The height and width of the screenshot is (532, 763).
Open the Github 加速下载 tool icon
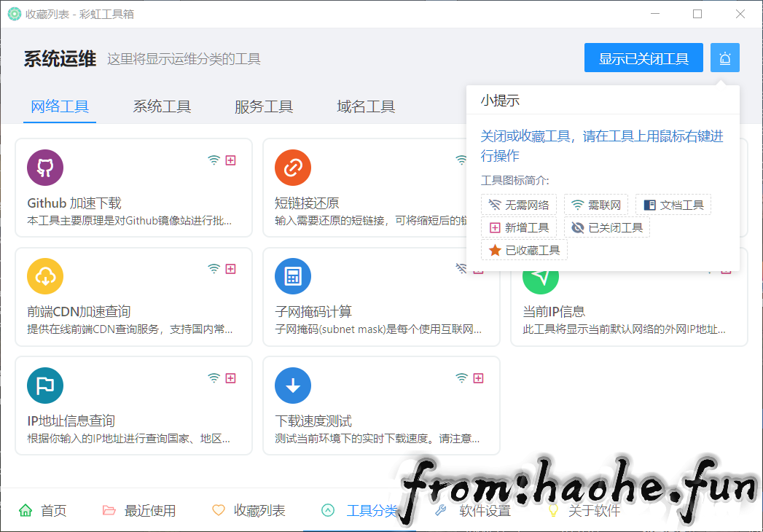pyautogui.click(x=45, y=168)
